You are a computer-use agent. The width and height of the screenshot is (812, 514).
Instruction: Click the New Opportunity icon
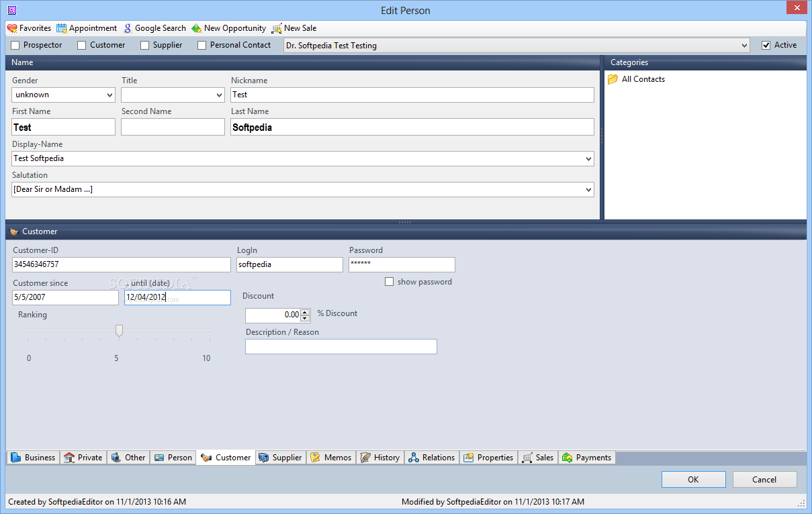coord(197,28)
